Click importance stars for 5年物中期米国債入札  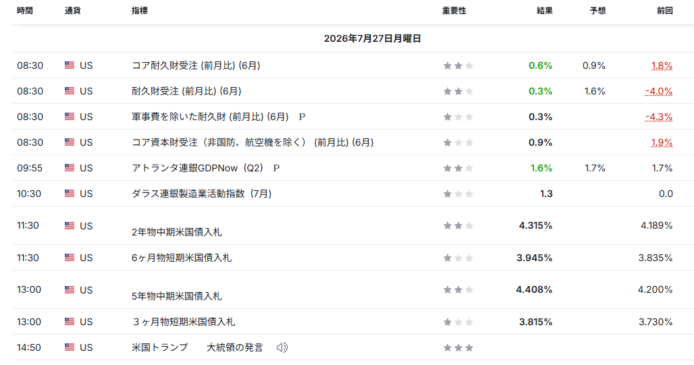pyautogui.click(x=458, y=290)
